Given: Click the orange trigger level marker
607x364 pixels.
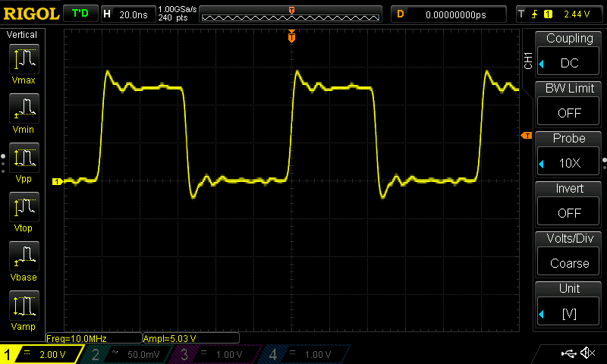Looking at the screenshot, I should click(x=527, y=136).
